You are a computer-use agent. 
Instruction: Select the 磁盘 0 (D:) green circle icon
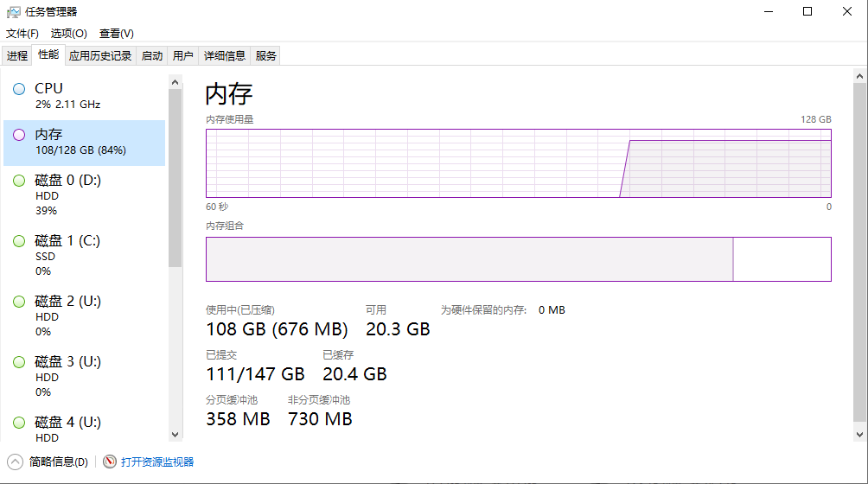pos(19,181)
